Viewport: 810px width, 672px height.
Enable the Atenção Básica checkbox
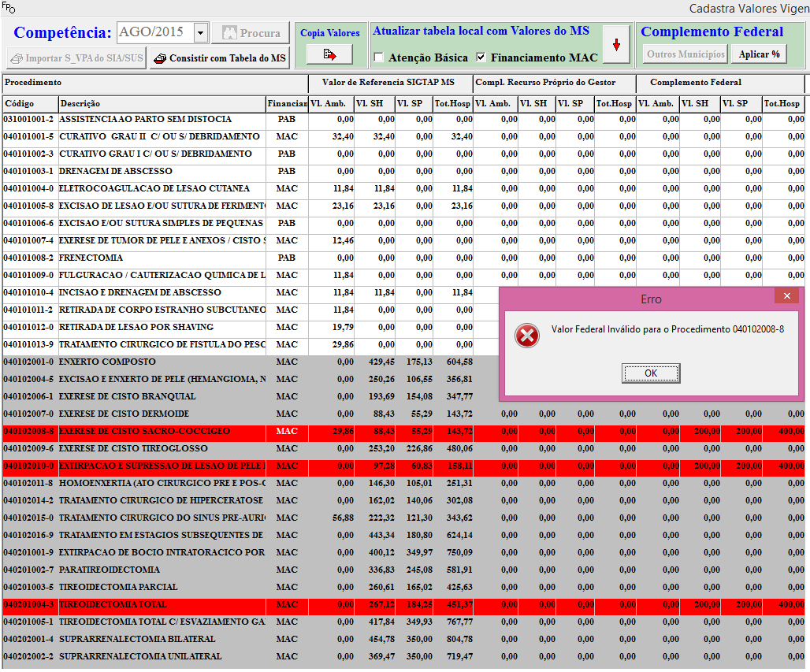379,58
